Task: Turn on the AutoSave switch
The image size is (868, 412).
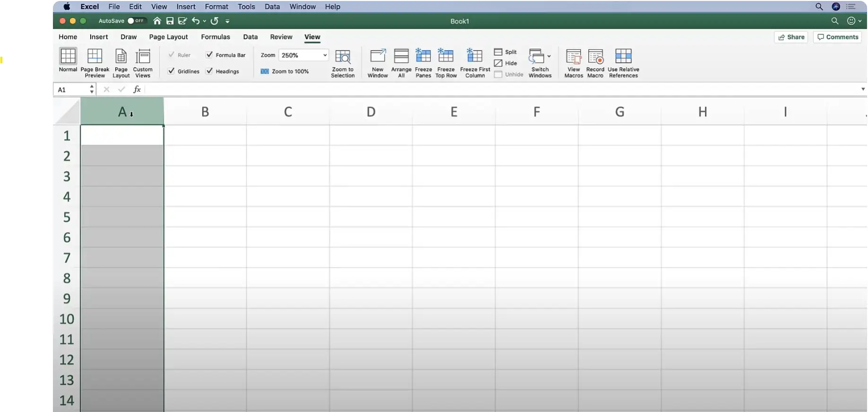Action: pos(136,21)
